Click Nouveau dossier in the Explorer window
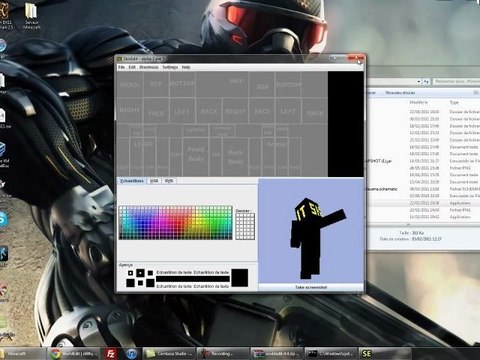 [x=400, y=93]
